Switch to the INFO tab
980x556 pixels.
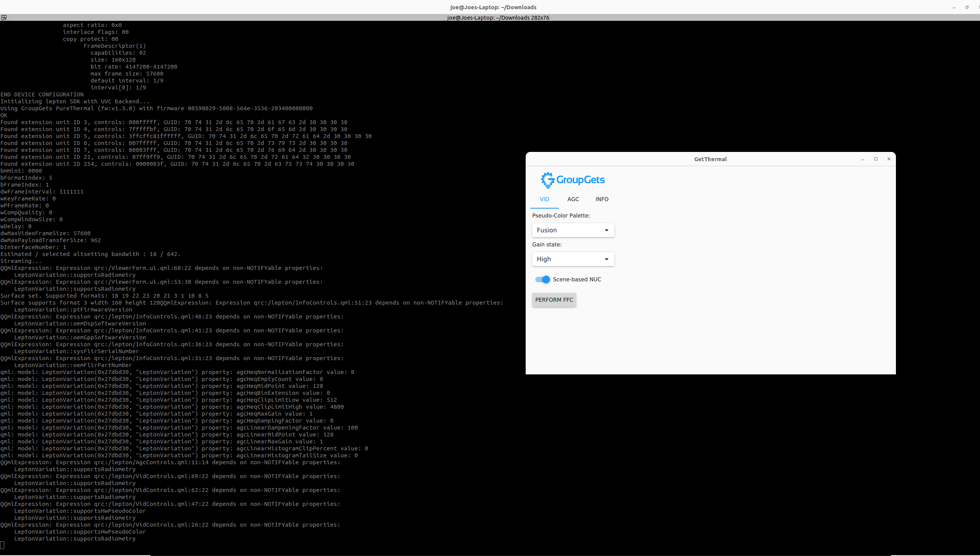602,199
